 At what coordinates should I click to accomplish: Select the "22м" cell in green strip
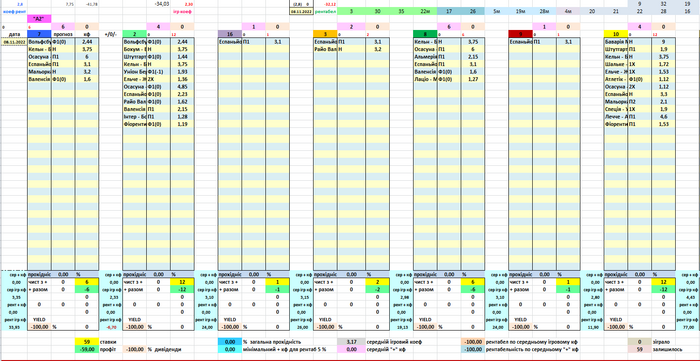pos(425,11)
